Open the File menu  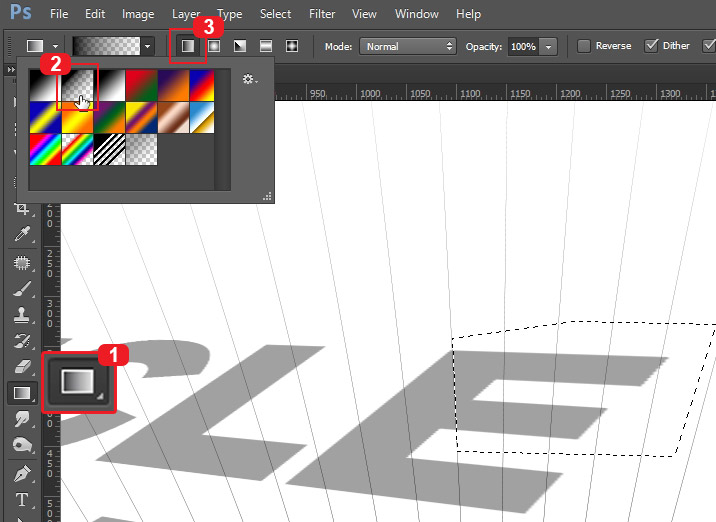click(x=59, y=14)
